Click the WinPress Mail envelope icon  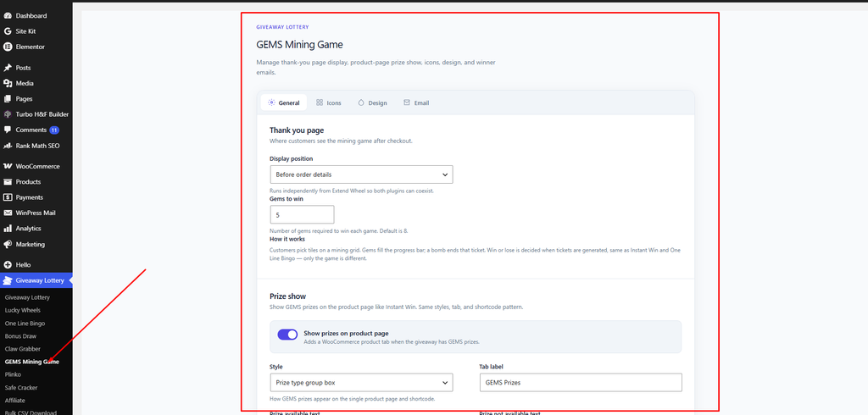coord(8,213)
